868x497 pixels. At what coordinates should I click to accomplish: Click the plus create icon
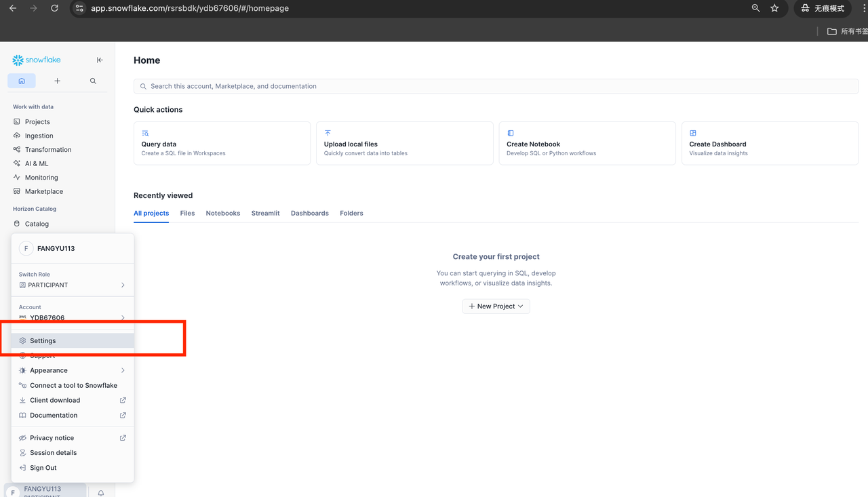[57, 81]
